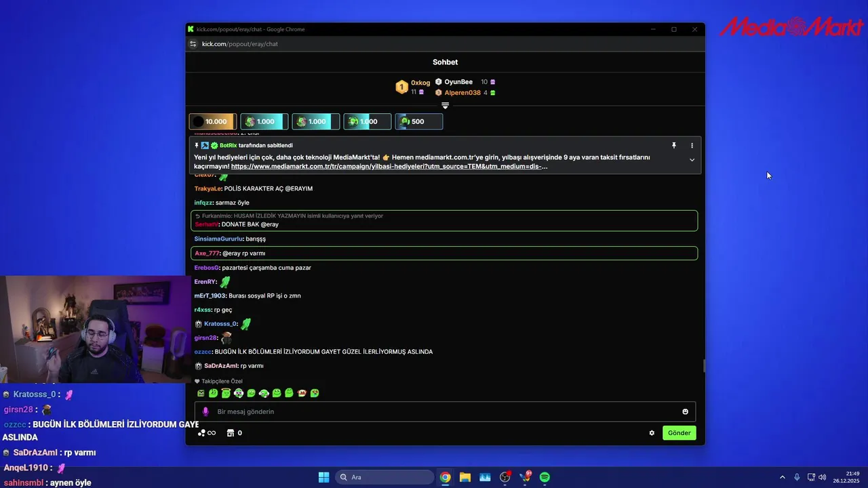Open the MediaMarkt campaign link

(389, 166)
